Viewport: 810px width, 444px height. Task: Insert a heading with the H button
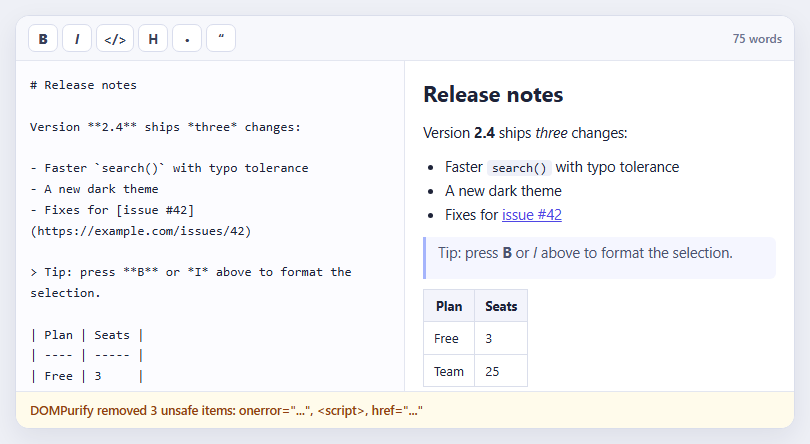(x=153, y=39)
